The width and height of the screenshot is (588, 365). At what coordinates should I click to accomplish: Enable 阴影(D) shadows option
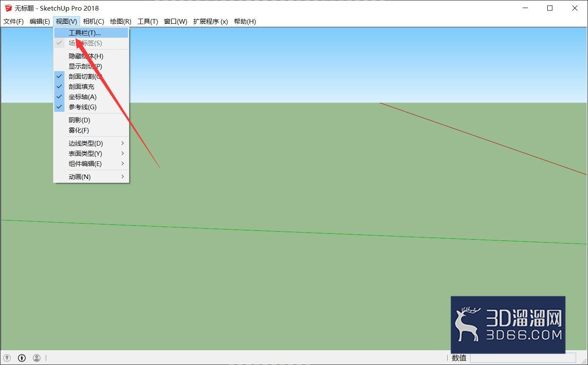coord(91,120)
